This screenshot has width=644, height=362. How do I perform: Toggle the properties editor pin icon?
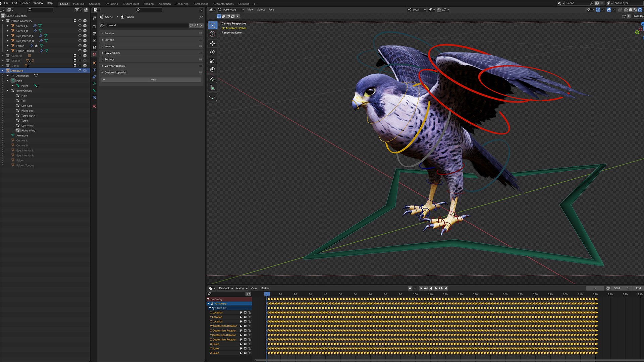point(201,17)
